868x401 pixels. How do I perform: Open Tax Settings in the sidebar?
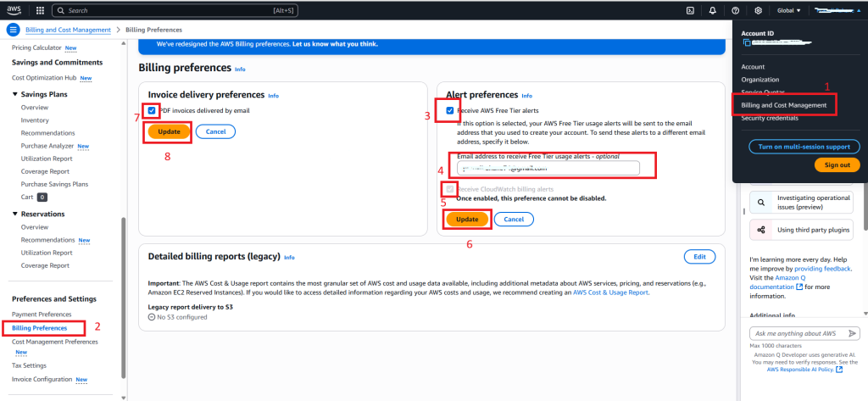pos(29,365)
